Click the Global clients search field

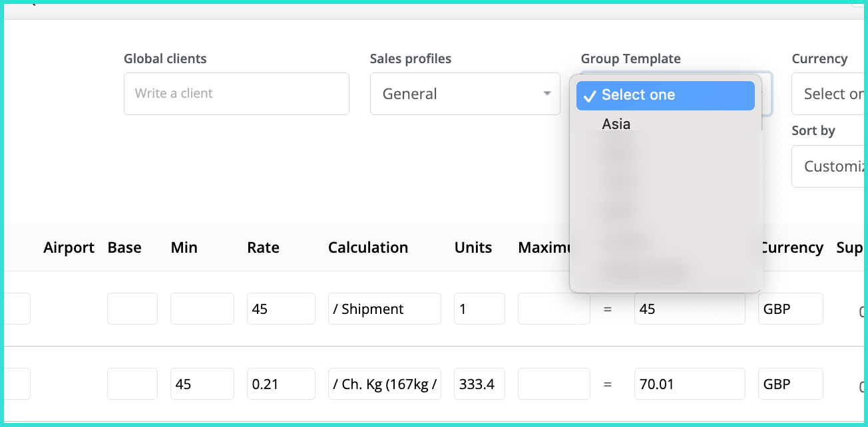pyautogui.click(x=236, y=94)
